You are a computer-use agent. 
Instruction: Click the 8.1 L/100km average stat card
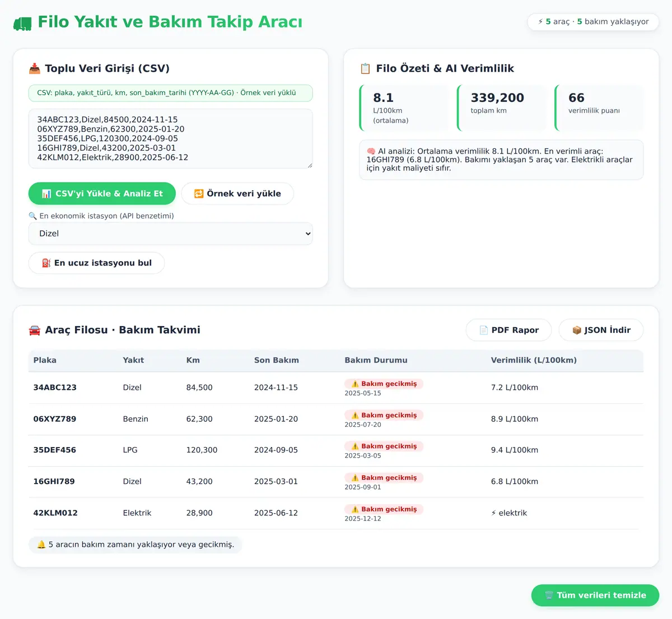coord(404,108)
